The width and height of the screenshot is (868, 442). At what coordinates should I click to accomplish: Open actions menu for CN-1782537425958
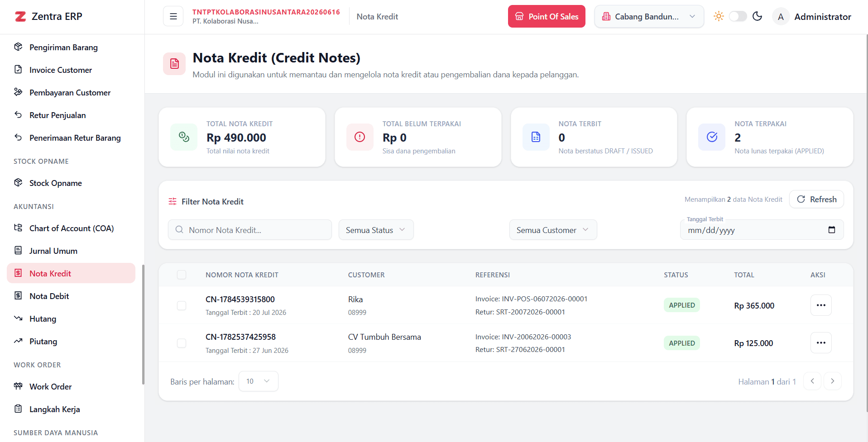(821, 343)
